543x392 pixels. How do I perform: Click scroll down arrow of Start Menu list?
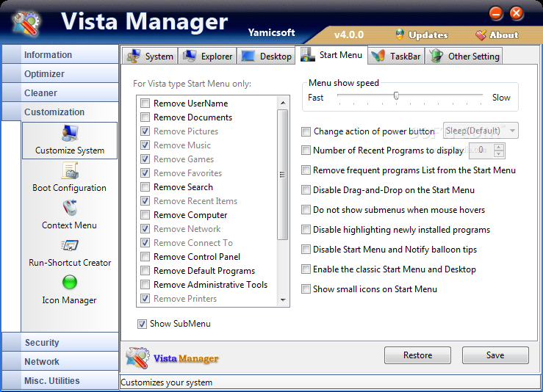[x=283, y=300]
